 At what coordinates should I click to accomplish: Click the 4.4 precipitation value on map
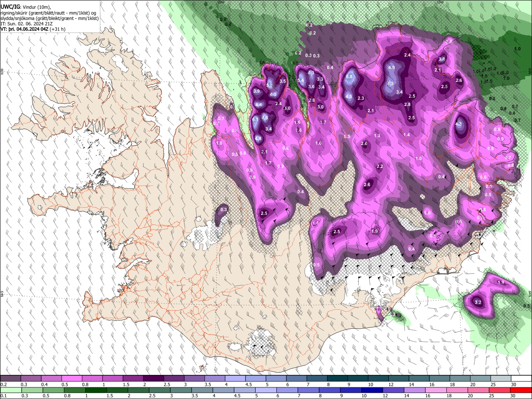pyautogui.click(x=259, y=105)
